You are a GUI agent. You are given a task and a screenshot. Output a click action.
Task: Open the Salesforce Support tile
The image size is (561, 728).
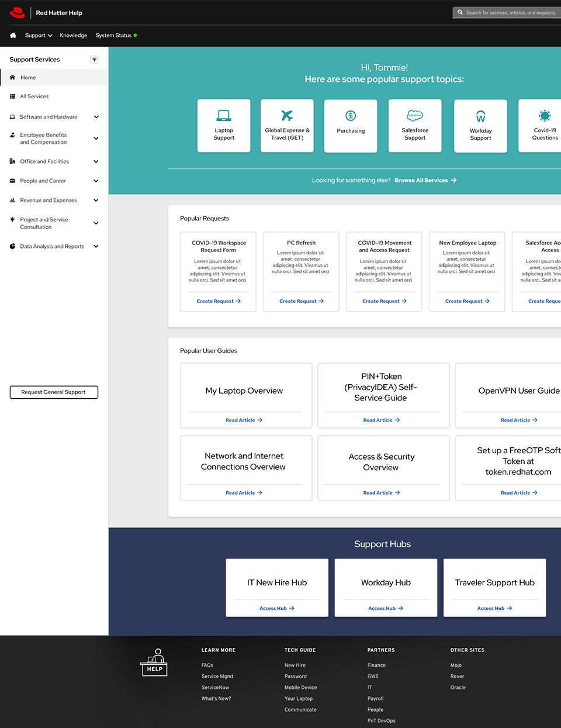click(x=415, y=126)
